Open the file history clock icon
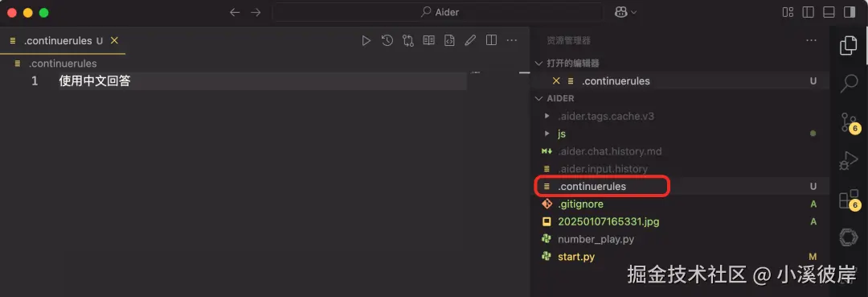This screenshot has height=297, width=868. tap(387, 40)
